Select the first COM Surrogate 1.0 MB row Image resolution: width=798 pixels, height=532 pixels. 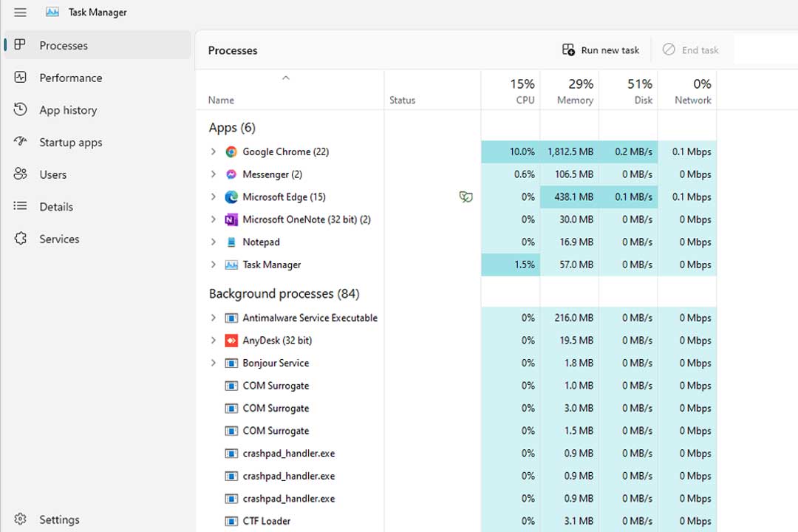click(x=456, y=386)
